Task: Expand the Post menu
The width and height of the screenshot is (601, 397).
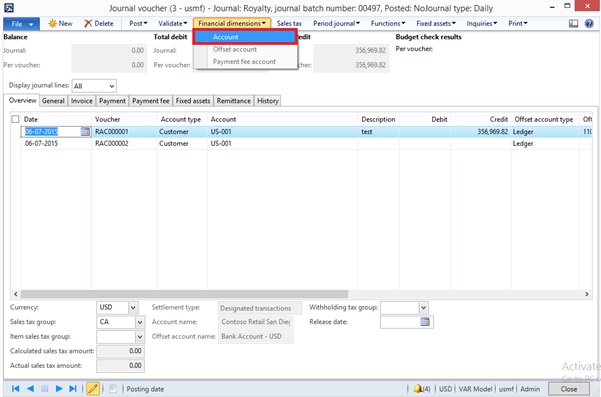Action: [x=138, y=23]
